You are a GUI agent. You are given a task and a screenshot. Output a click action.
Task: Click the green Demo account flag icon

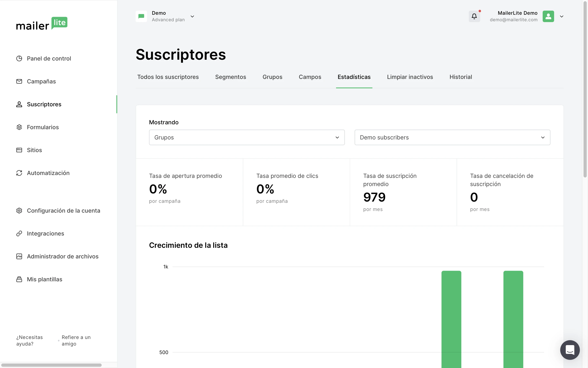pyautogui.click(x=141, y=16)
